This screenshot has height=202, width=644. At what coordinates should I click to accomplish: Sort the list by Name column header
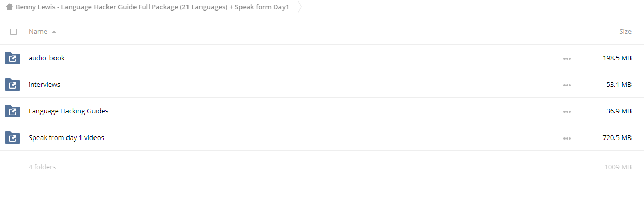coord(38,31)
